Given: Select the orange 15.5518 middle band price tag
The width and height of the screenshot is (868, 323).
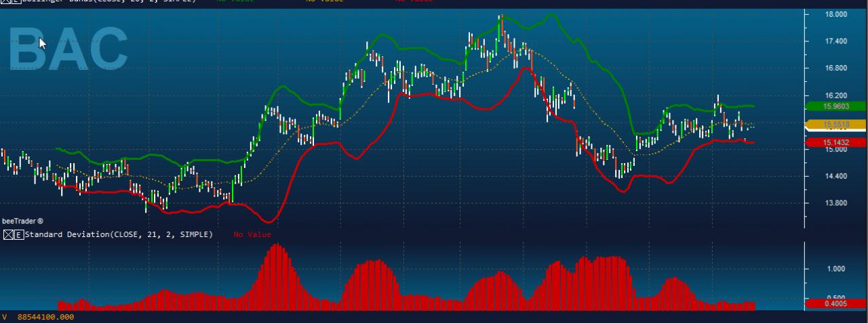Looking at the screenshot, I should point(836,125).
